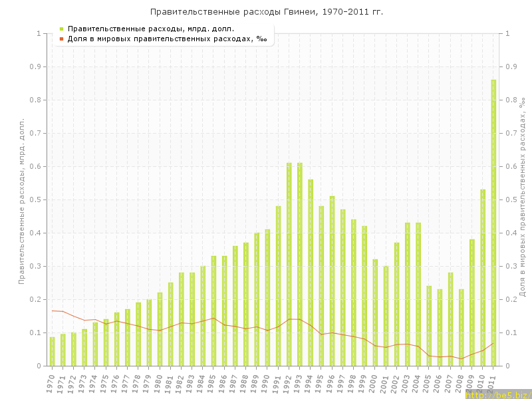
Task: Click the orange legend swatch for world share
Action: click(x=61, y=39)
